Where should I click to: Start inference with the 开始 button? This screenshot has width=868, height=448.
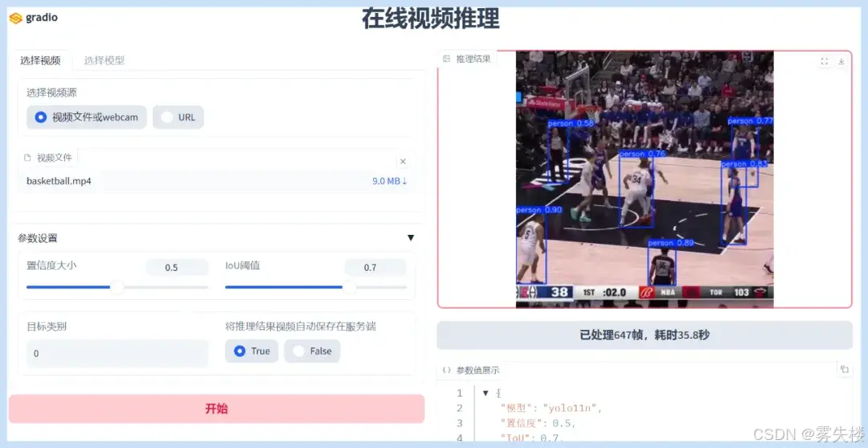point(216,409)
